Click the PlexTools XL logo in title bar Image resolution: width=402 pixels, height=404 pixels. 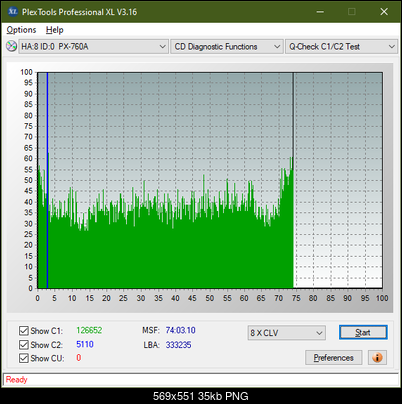pyautogui.click(x=12, y=12)
